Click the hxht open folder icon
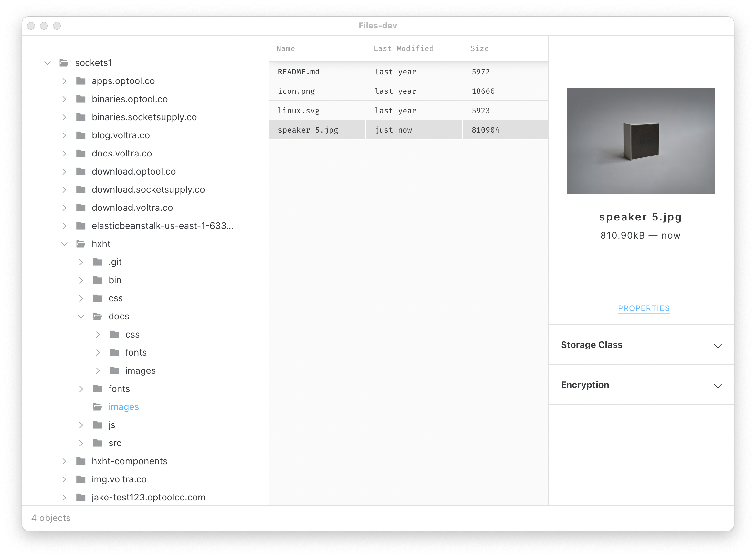The height and width of the screenshot is (558, 756). [81, 244]
